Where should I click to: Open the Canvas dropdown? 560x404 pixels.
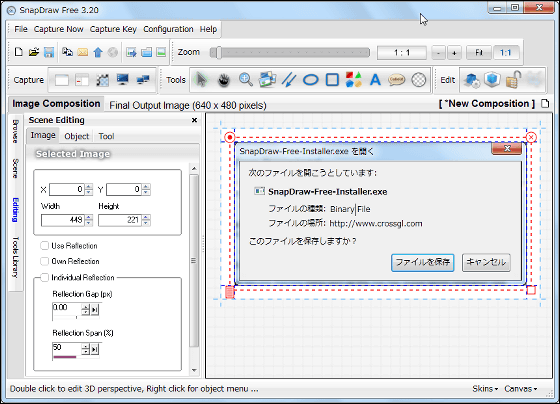tap(520, 389)
